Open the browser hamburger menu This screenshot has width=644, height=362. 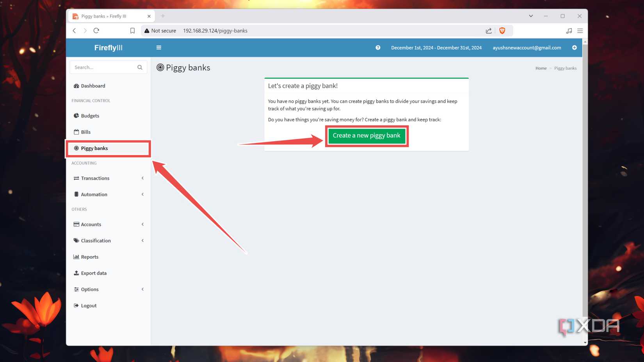[x=580, y=30]
